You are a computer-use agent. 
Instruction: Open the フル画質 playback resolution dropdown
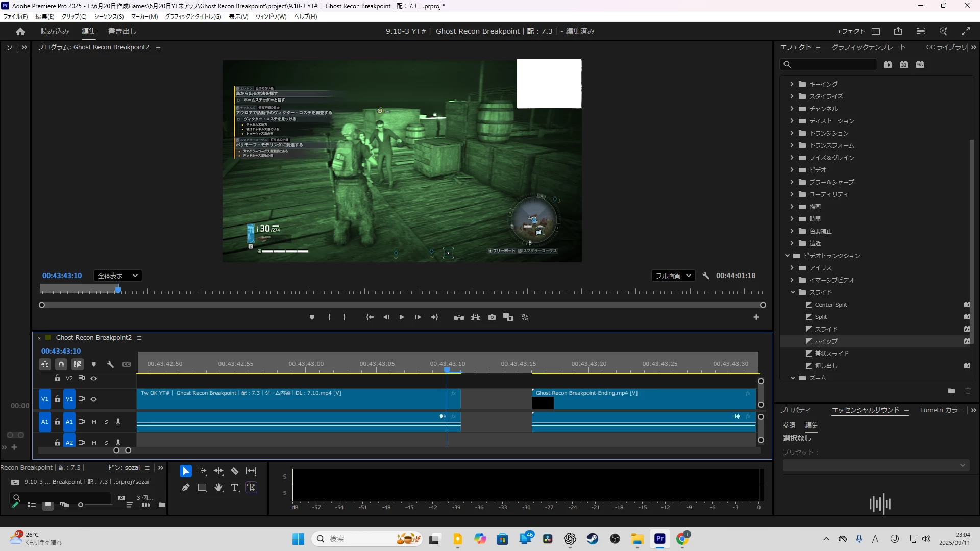pos(673,275)
